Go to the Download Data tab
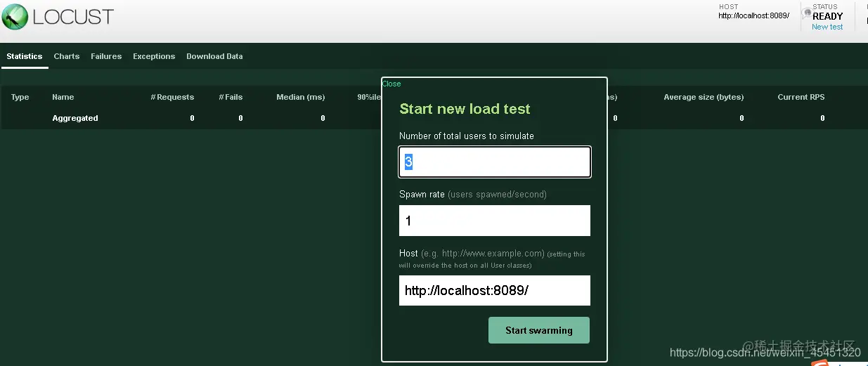 pos(214,56)
